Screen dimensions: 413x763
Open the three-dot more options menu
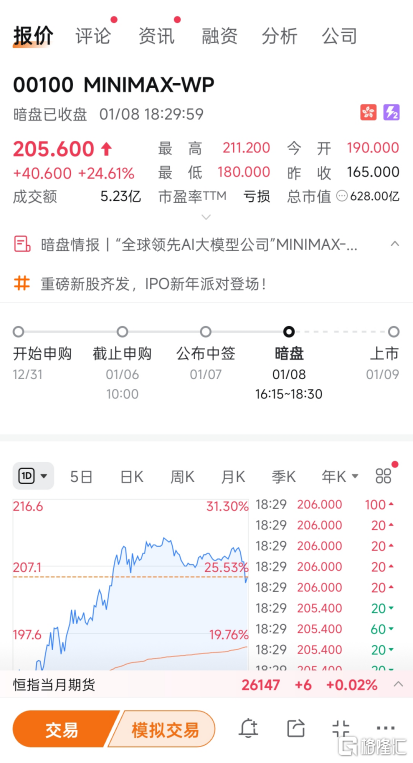tap(386, 728)
